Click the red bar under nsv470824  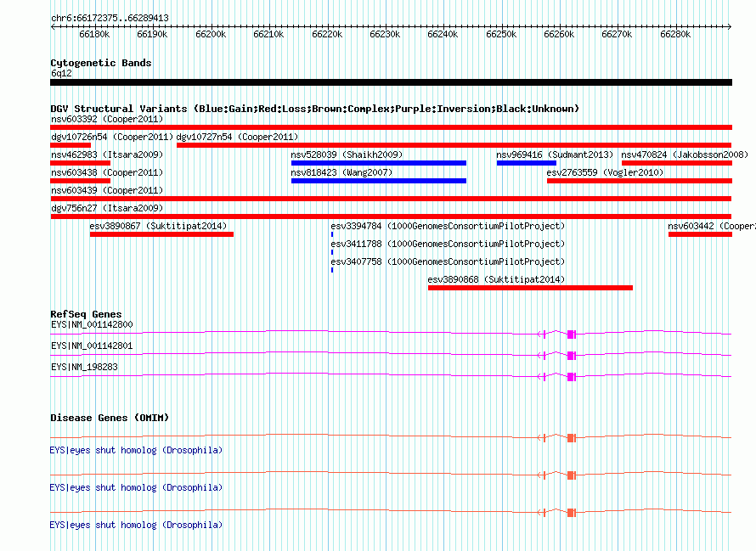[677, 163]
